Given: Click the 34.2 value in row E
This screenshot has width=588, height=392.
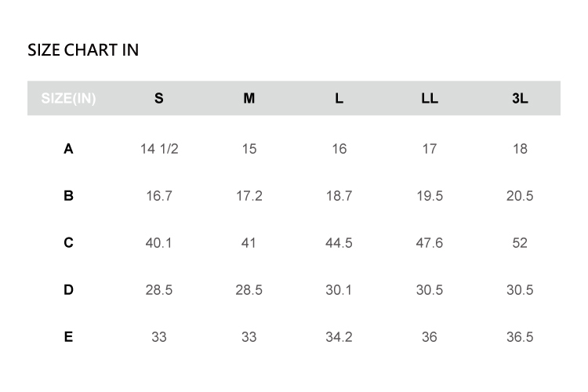Looking at the screenshot, I should click(x=339, y=337).
